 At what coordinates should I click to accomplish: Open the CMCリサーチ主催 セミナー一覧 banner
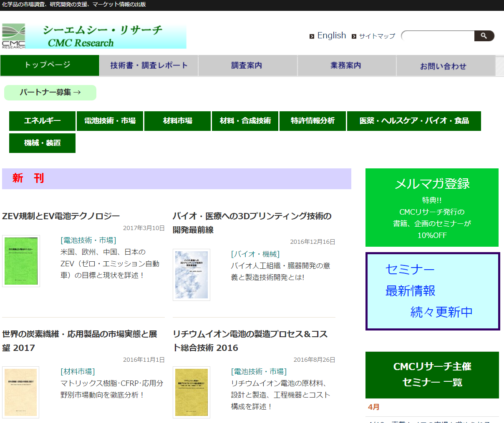(432, 375)
